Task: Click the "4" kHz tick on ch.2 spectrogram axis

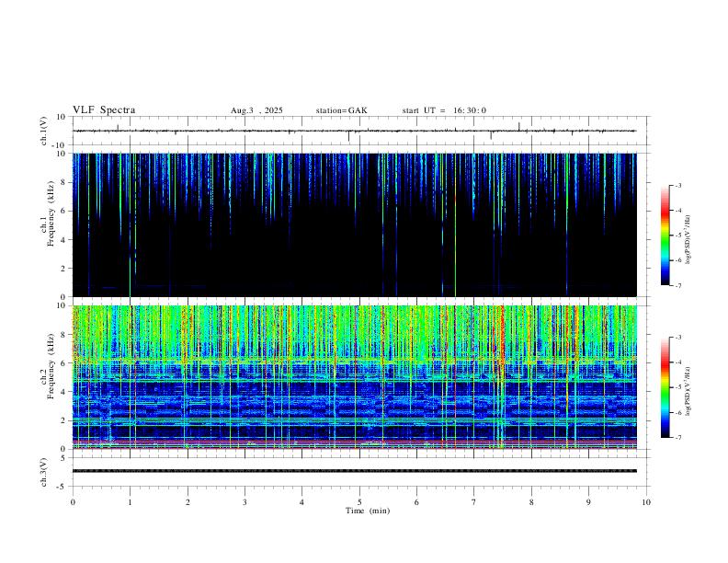Action: coord(63,392)
